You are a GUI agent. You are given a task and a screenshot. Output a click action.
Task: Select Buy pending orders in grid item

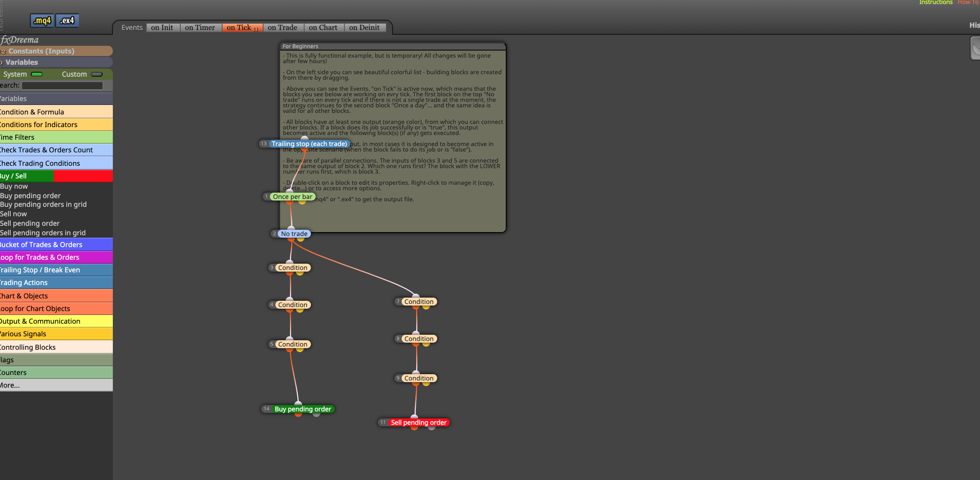[43, 204]
